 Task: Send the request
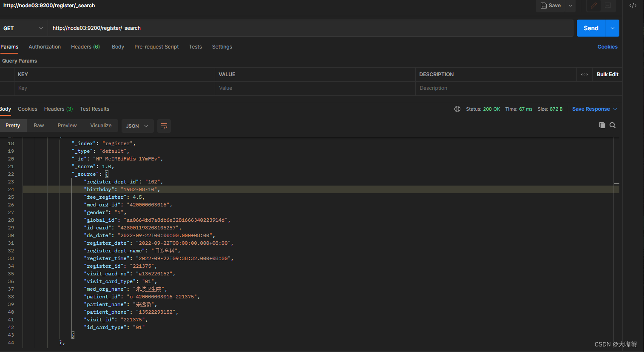click(x=591, y=28)
